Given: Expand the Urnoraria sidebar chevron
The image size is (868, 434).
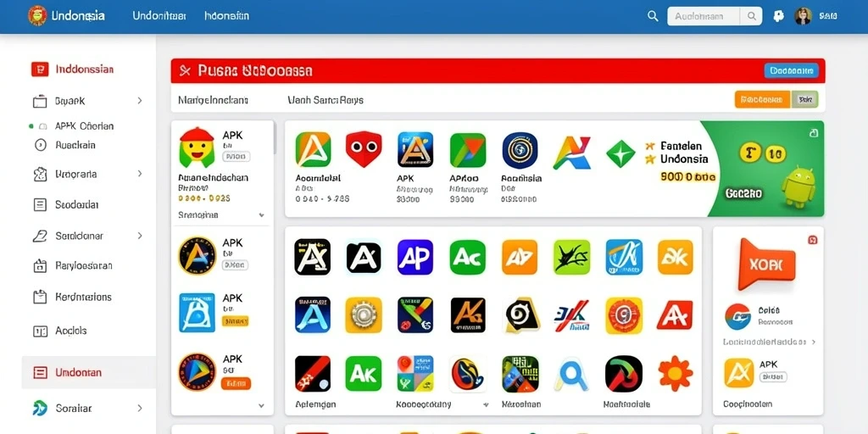Looking at the screenshot, I should pos(140,174).
